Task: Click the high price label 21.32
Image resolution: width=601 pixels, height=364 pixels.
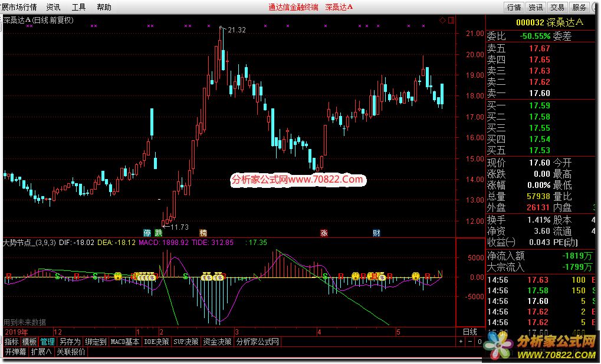Action: point(237,30)
